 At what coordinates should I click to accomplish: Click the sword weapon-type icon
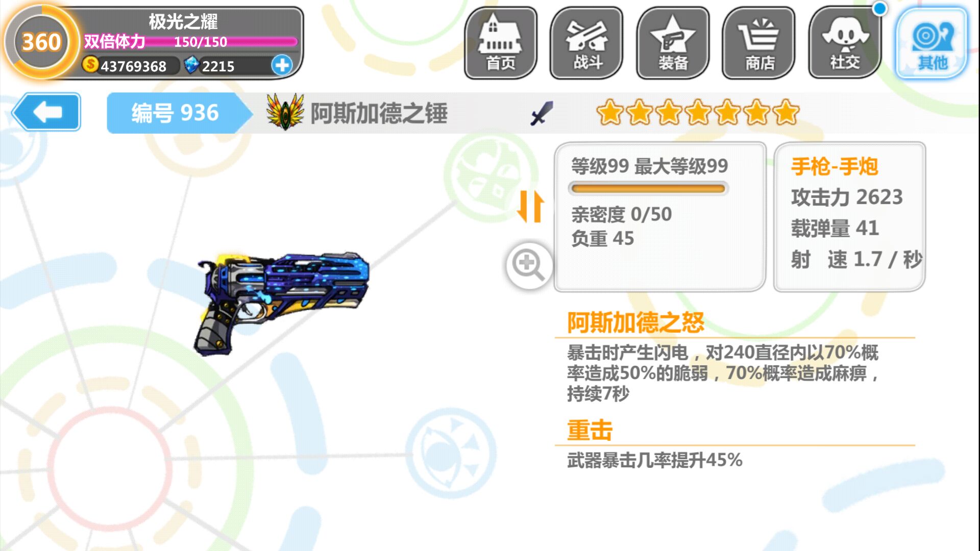click(x=542, y=113)
